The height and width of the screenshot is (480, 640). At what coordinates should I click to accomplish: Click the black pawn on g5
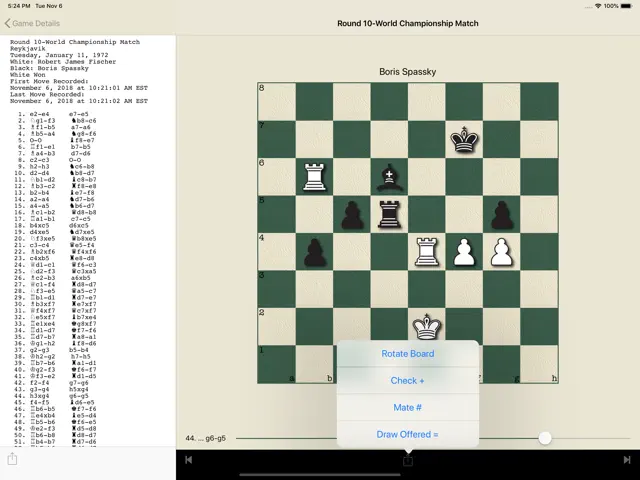pos(502,214)
